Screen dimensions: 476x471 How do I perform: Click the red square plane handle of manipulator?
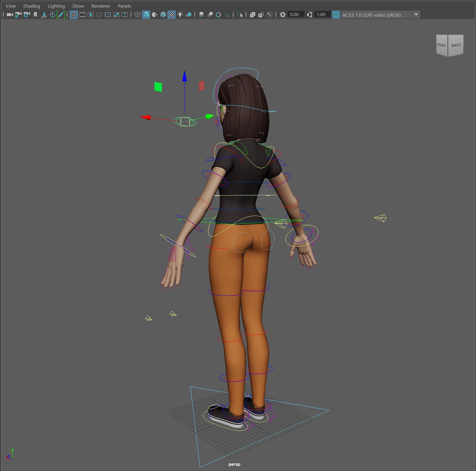pyautogui.click(x=201, y=86)
